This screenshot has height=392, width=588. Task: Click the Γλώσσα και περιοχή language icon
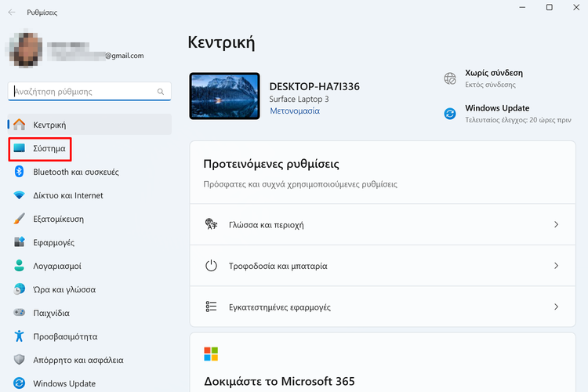click(211, 224)
